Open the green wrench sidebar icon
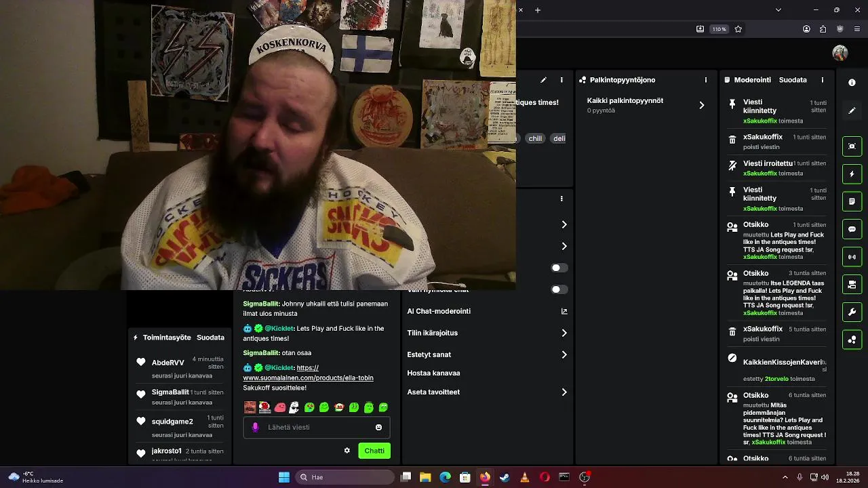 point(852,312)
